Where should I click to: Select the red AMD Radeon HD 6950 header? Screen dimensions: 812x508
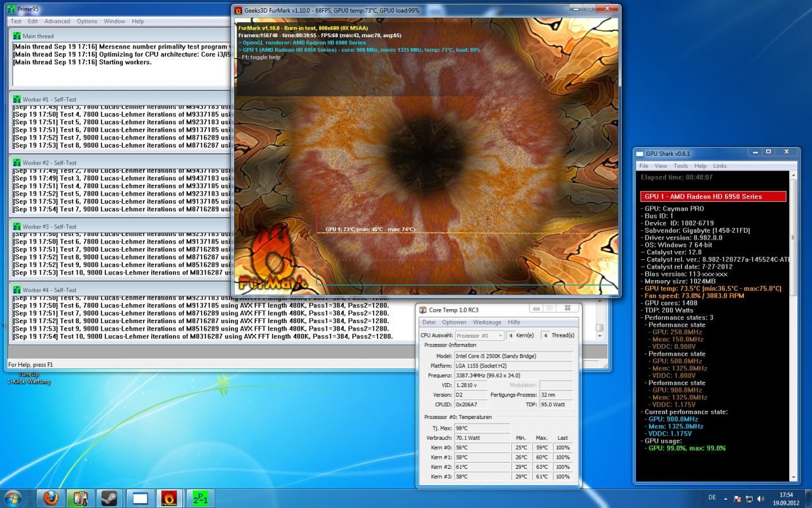713,196
